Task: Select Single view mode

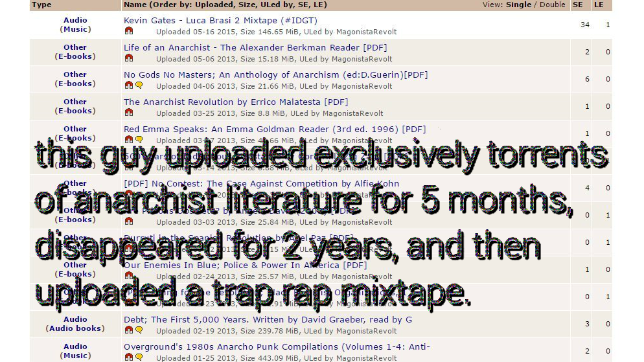Action: click(518, 5)
